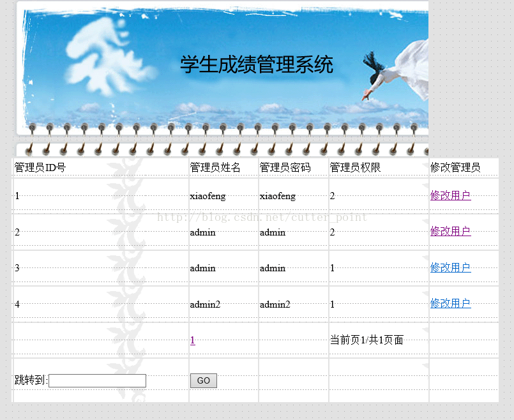Click the 跳转到 label
The width and height of the screenshot is (514, 420).
click(x=31, y=380)
